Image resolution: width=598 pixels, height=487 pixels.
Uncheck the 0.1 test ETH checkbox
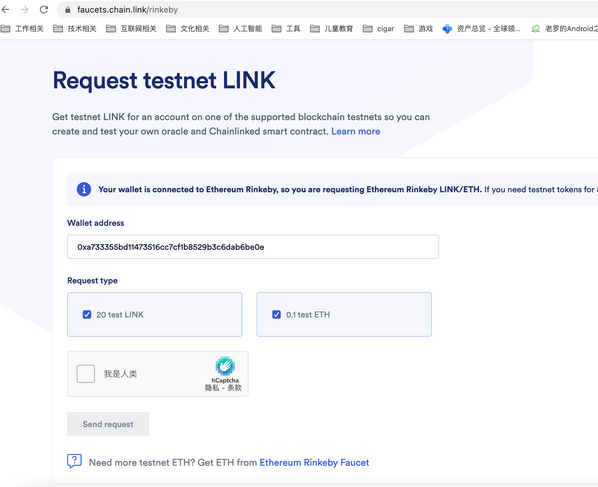(x=276, y=315)
